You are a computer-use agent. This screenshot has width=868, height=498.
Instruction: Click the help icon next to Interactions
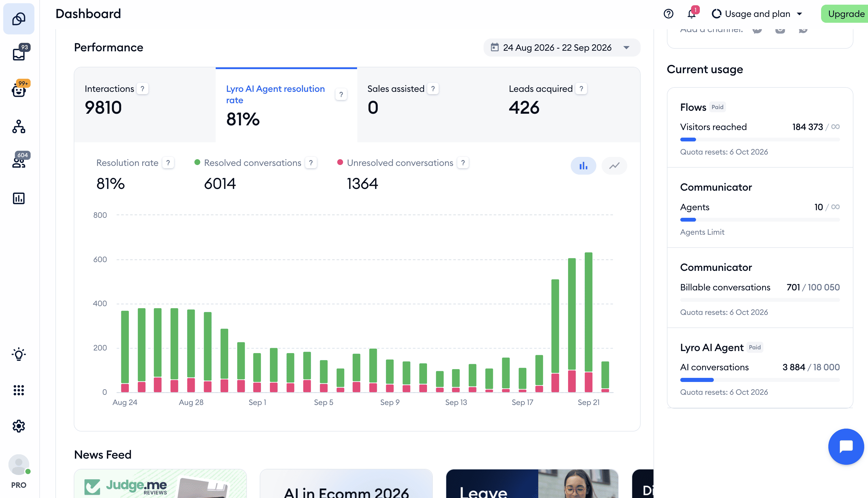tap(143, 89)
